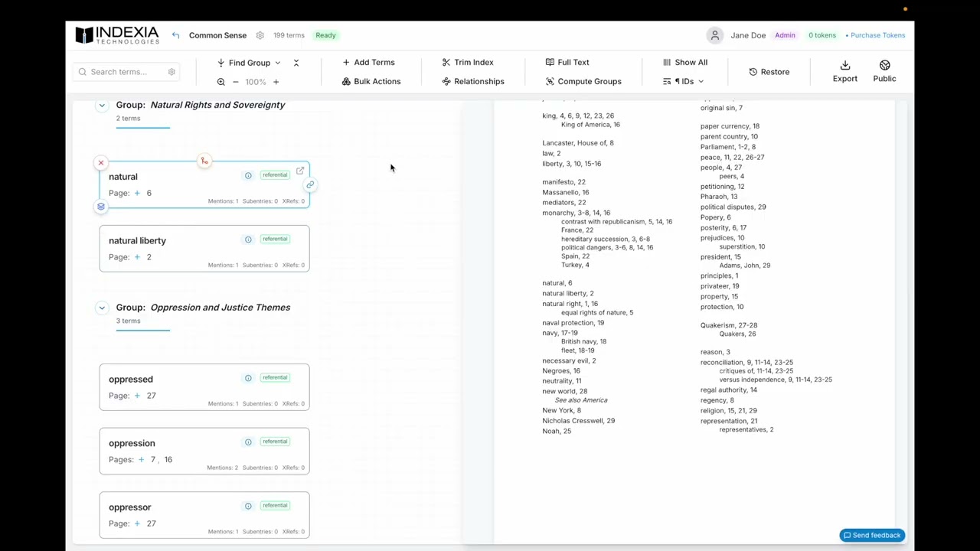Add a page to oppression term
The width and height of the screenshot is (980, 551).
click(141, 459)
